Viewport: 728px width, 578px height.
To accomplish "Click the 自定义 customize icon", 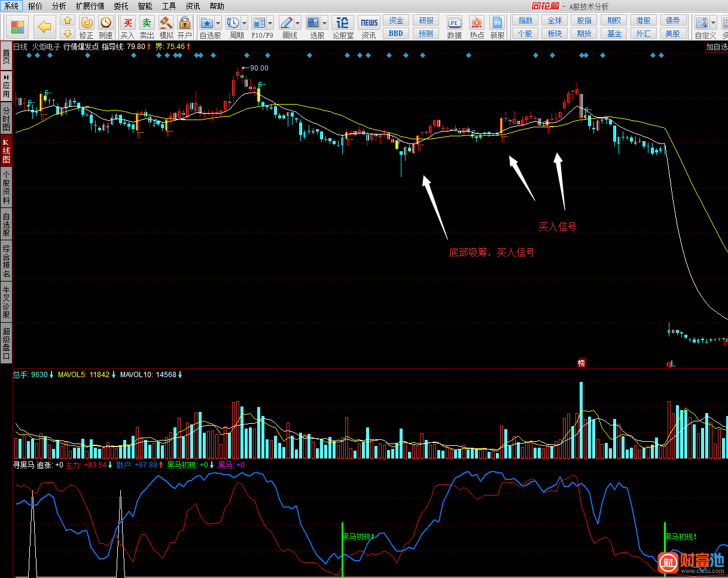I will pos(702,22).
